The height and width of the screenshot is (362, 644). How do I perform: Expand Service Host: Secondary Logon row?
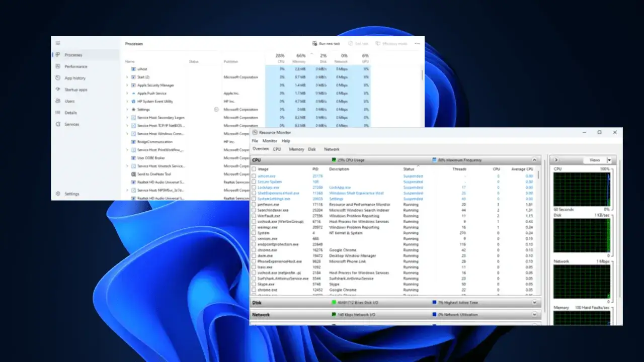tap(127, 117)
